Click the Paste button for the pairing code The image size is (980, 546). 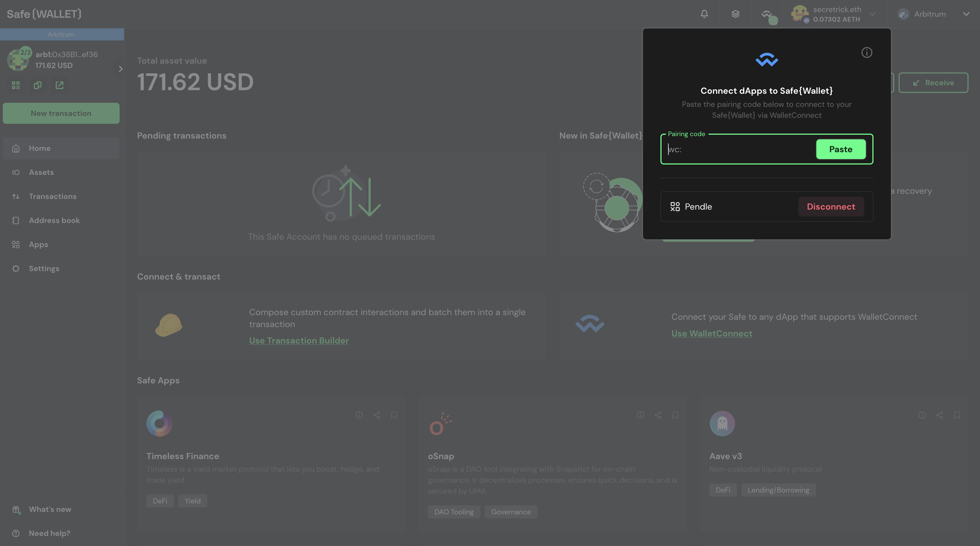[841, 149]
